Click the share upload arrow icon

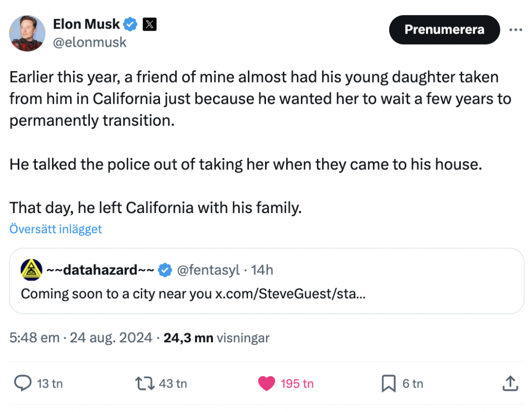(510, 383)
